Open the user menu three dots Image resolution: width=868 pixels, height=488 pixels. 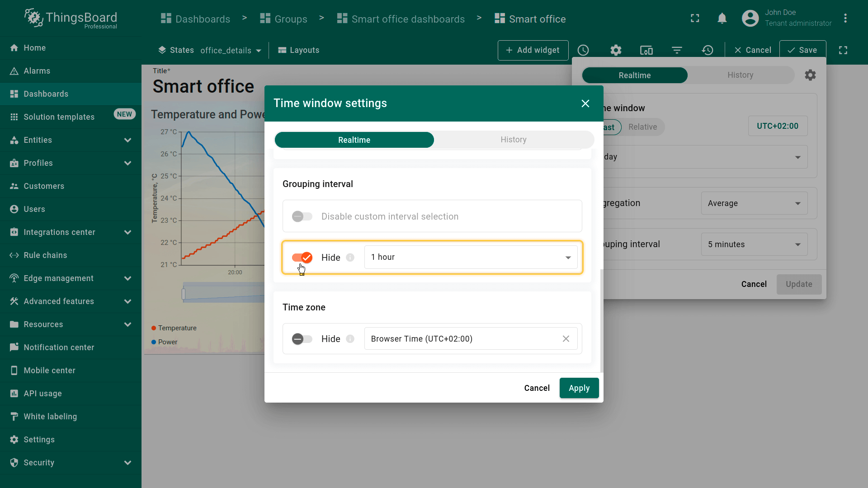pos(845,19)
